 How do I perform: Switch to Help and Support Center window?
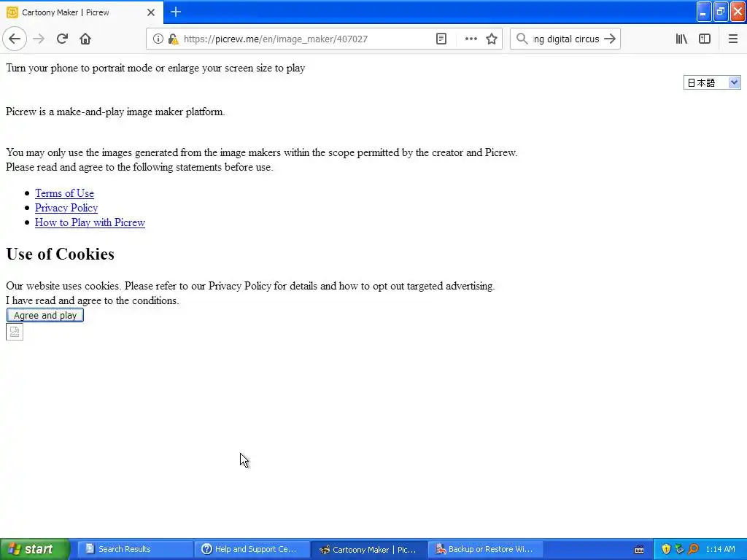pos(252,549)
